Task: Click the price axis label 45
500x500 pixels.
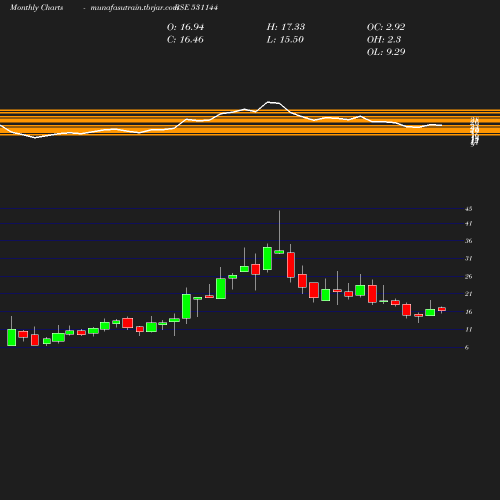Action: pyautogui.click(x=469, y=209)
